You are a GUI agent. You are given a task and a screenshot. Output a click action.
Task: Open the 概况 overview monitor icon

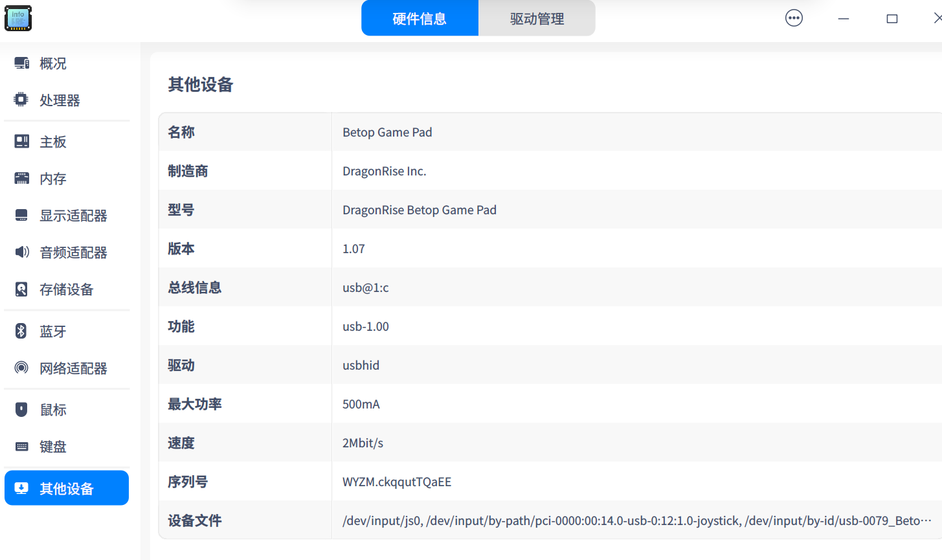point(22,63)
